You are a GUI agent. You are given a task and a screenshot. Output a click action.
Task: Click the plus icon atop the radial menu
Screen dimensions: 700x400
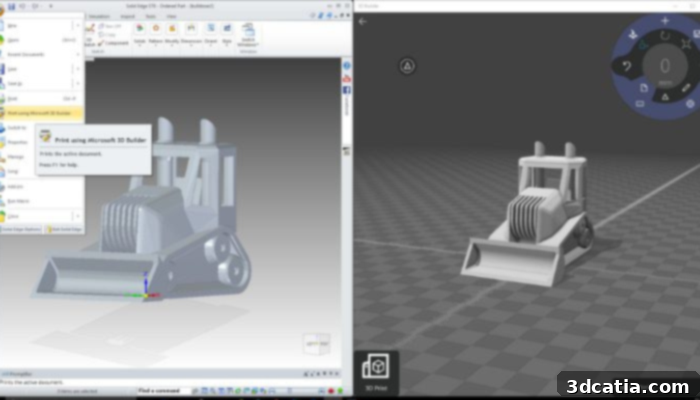coord(665,21)
